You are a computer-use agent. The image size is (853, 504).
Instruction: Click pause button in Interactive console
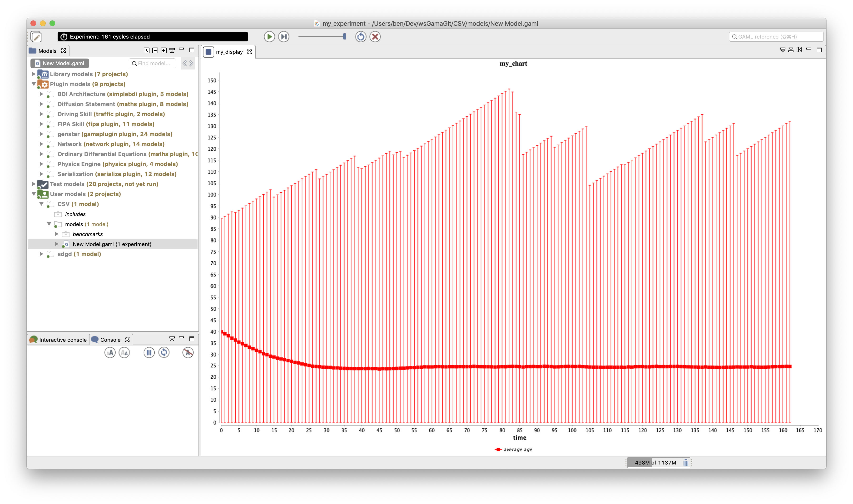149,352
